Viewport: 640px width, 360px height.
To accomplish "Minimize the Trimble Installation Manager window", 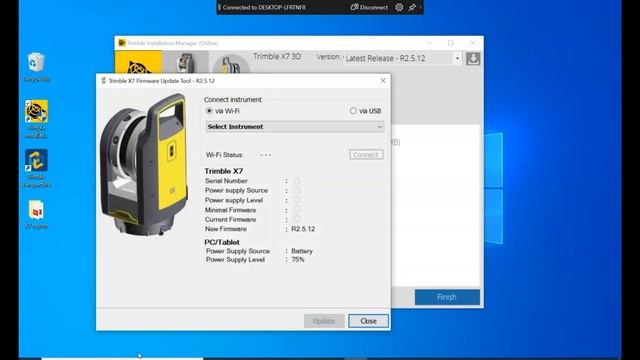I will pyautogui.click(x=429, y=43).
